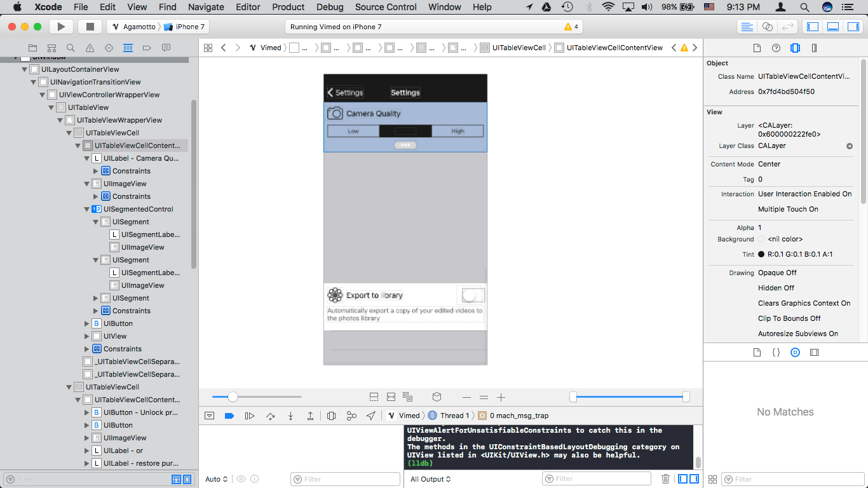Open the quick help inspector
This screenshot has width=868, height=488.
pyautogui.click(x=776, y=48)
